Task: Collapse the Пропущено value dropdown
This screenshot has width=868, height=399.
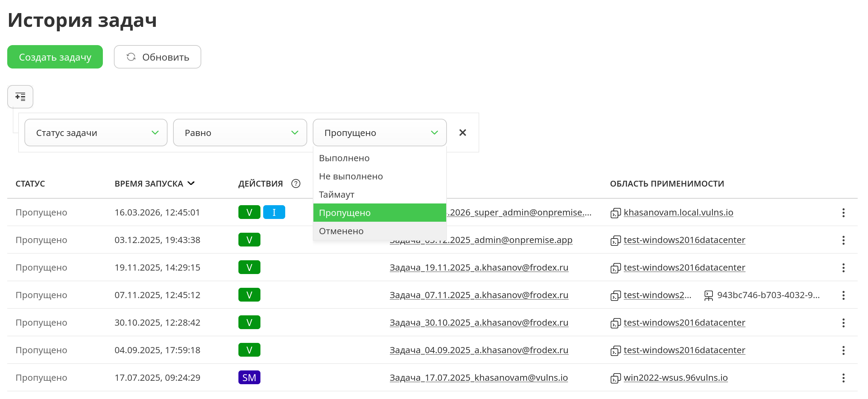Action: pos(379,133)
